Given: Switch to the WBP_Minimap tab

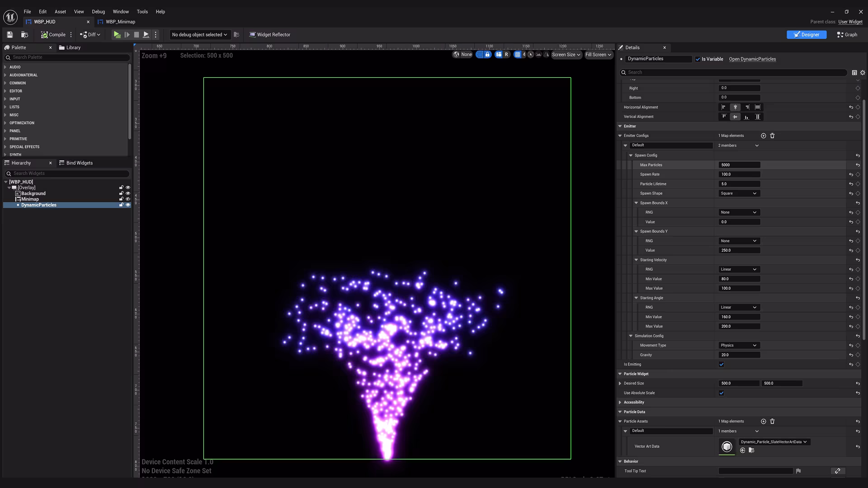Looking at the screenshot, I should pyautogui.click(x=120, y=22).
